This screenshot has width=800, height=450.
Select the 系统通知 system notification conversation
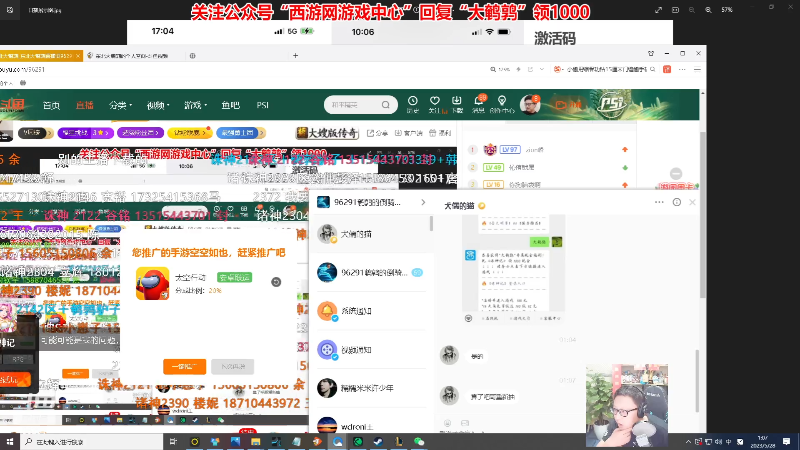371,311
